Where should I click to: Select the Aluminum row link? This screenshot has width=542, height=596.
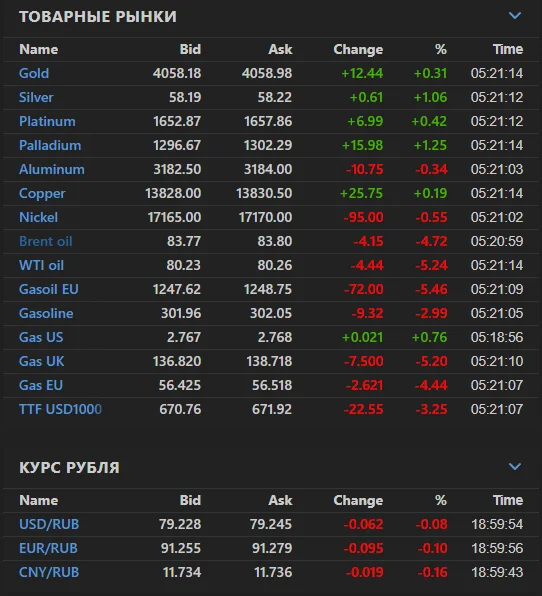pyautogui.click(x=52, y=169)
